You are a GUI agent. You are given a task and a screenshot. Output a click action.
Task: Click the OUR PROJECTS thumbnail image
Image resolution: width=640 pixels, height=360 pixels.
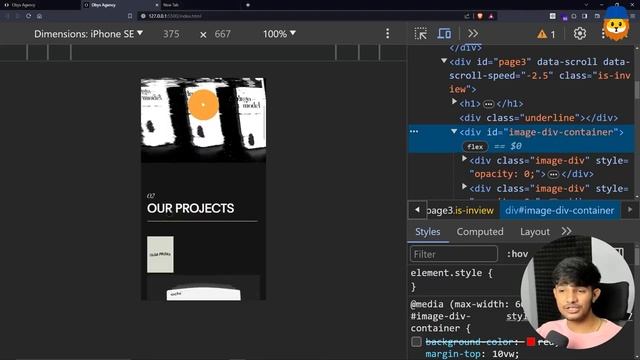coord(160,254)
